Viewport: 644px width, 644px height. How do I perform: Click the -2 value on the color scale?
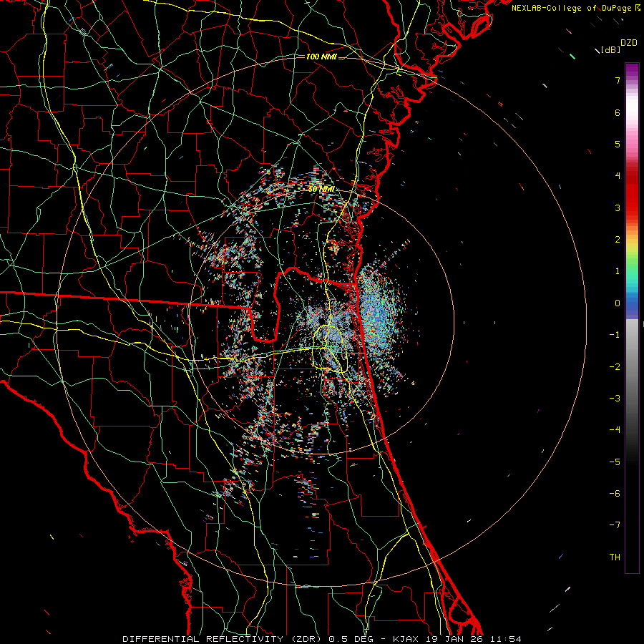[x=615, y=367]
